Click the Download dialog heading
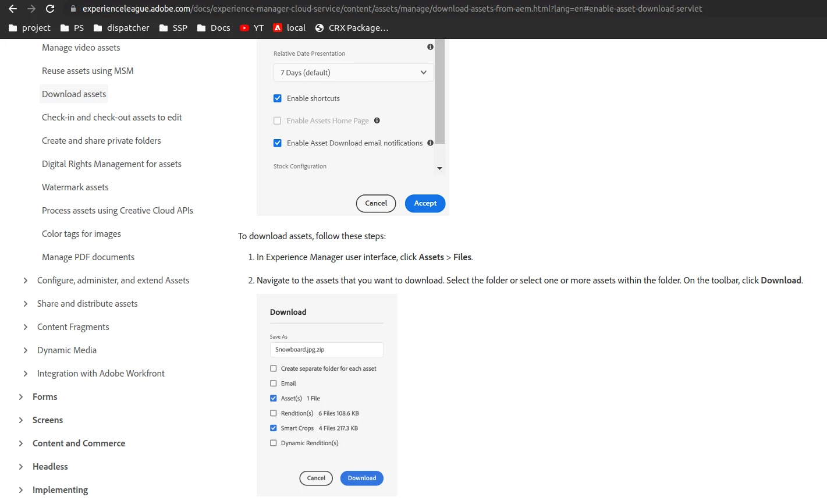827x504 pixels. [288, 312]
